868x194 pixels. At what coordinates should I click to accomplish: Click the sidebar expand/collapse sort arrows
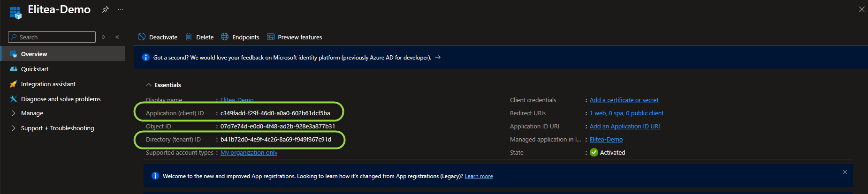pos(103,37)
